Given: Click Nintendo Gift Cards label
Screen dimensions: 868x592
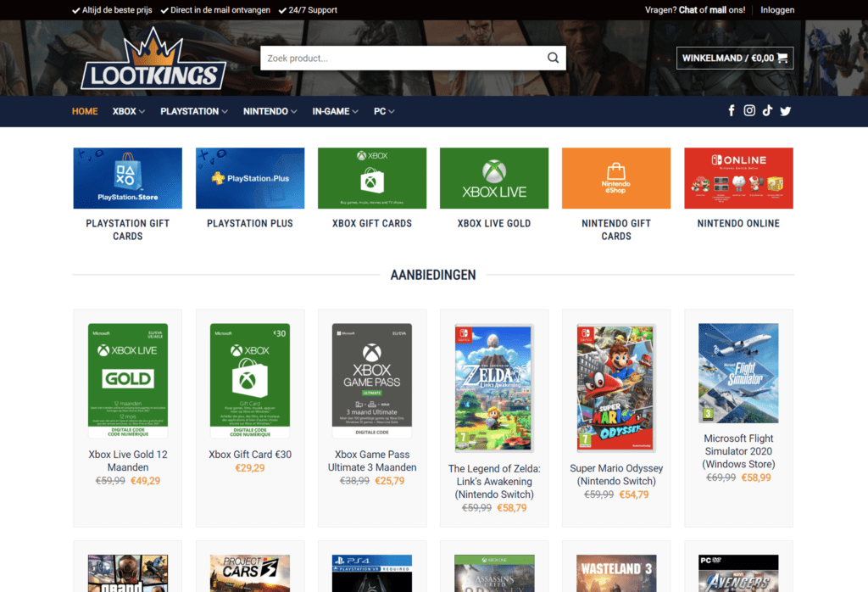Looking at the screenshot, I should coord(616,230).
